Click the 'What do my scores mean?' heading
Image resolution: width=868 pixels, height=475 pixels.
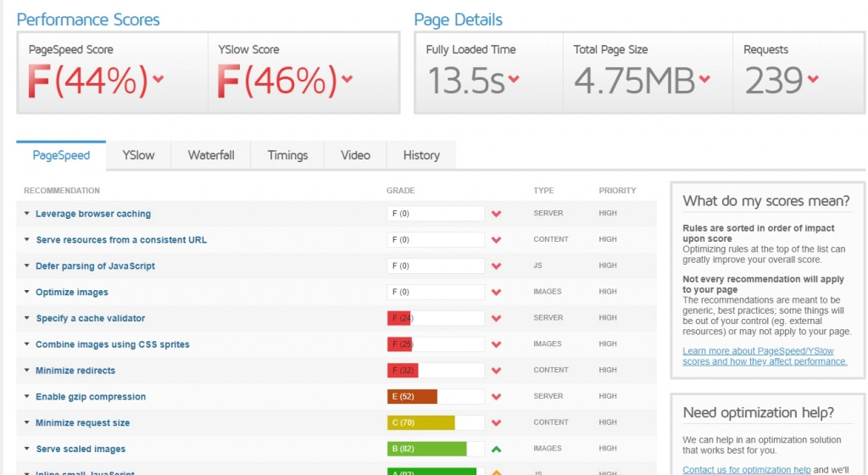pos(766,201)
